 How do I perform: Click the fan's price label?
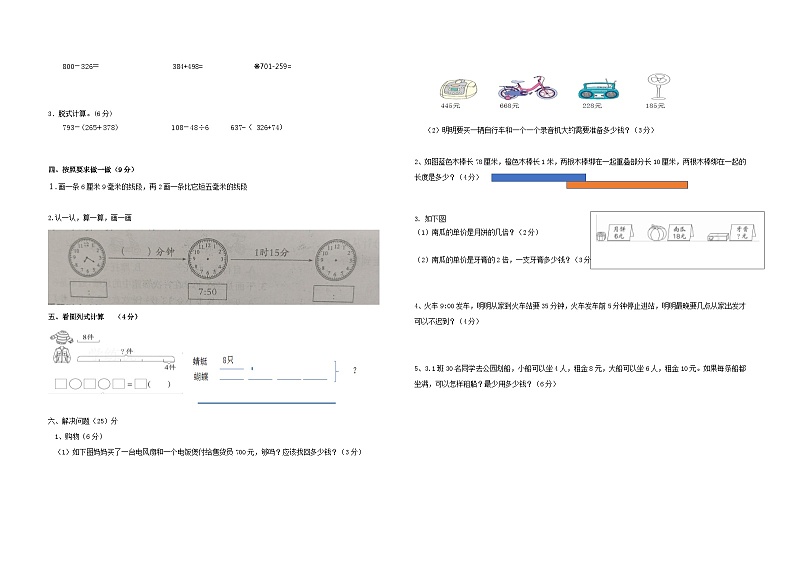655,106
